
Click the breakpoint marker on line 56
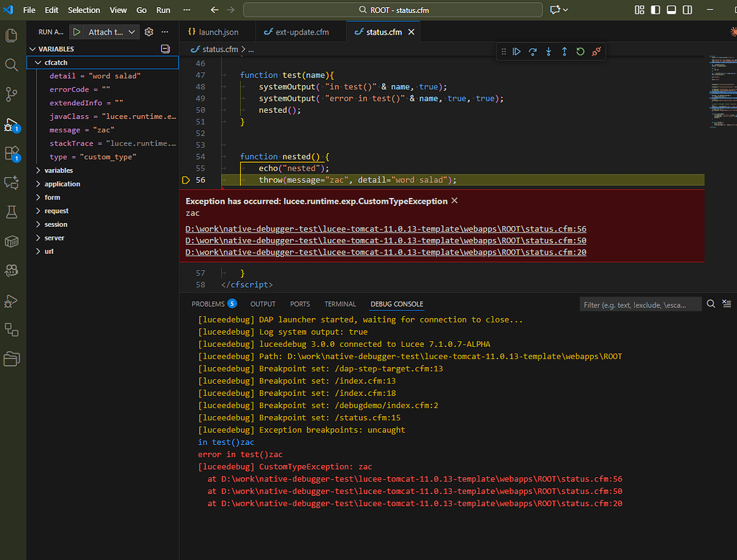(x=186, y=180)
